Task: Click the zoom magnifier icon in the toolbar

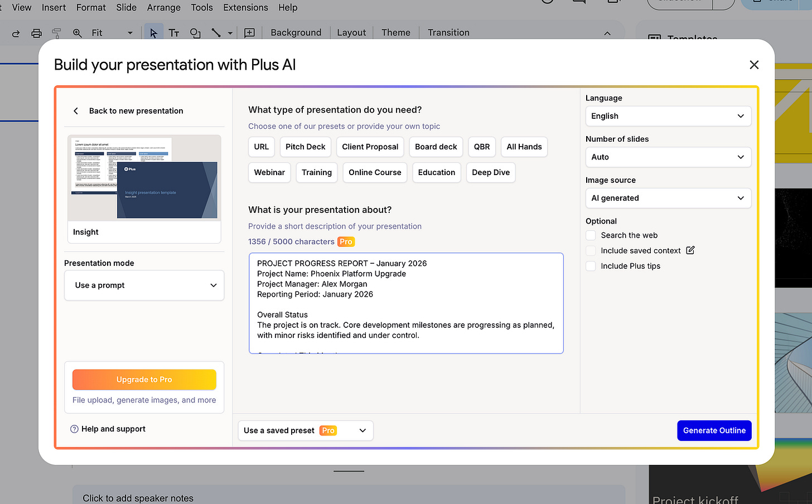Action: pyautogui.click(x=78, y=33)
